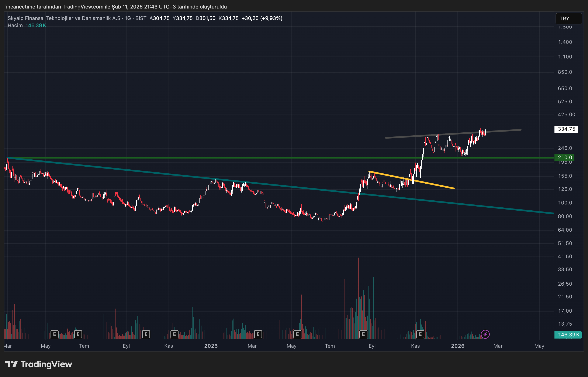Click the 2025 year label on time axis
588x377 pixels.
click(x=211, y=346)
